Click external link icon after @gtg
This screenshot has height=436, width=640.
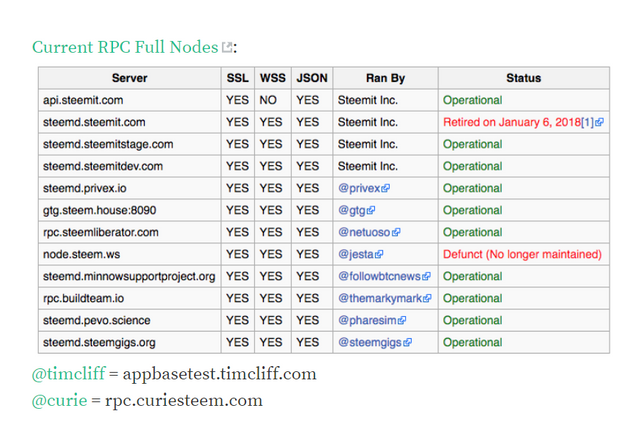tap(371, 210)
